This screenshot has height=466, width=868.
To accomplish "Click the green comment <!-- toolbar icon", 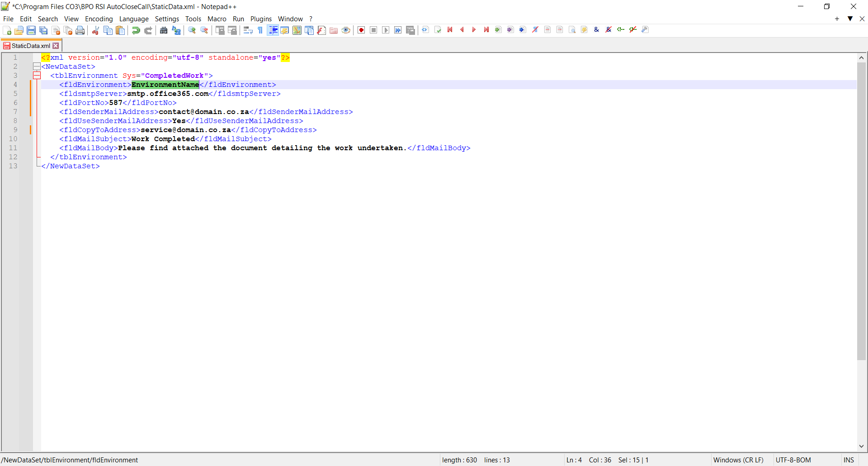I will 621,30.
